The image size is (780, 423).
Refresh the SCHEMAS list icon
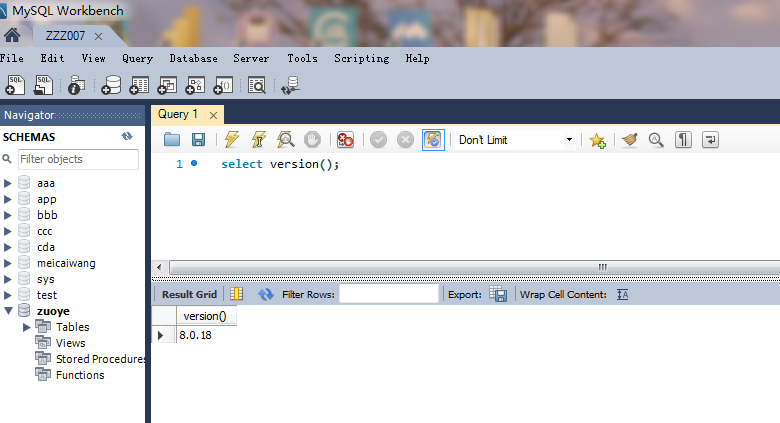pos(127,136)
